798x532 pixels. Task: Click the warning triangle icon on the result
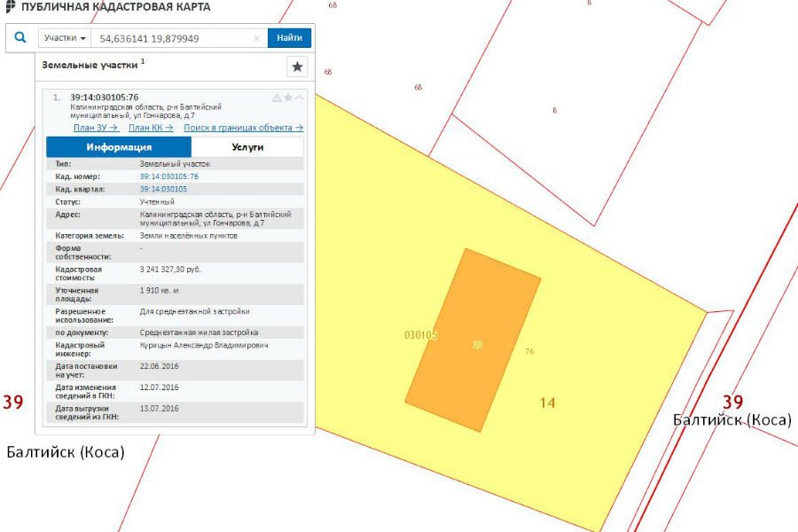(x=277, y=98)
